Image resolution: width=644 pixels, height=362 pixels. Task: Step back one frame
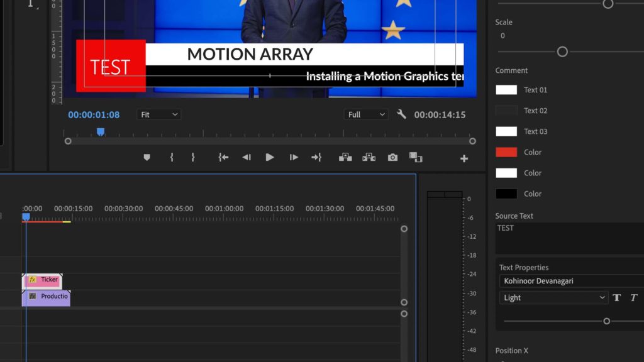(247, 158)
